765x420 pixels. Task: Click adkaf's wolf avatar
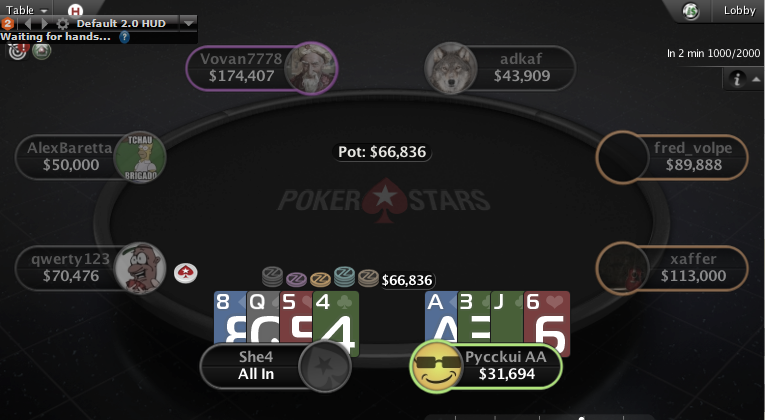(x=450, y=68)
